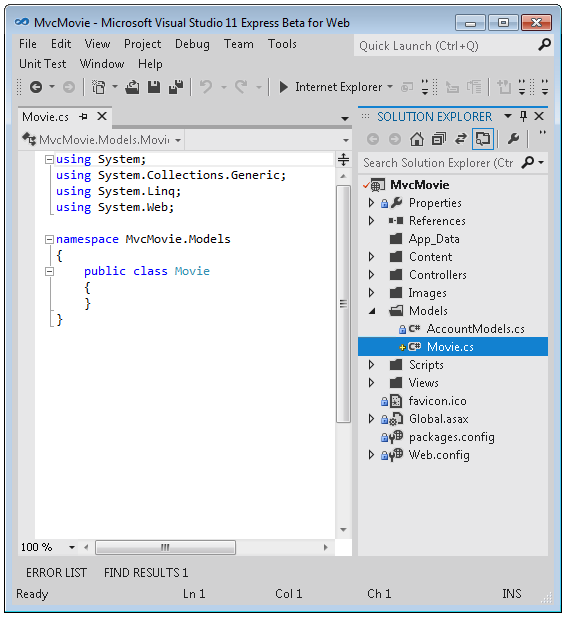
Task: Click the Save All toolbar icon
Action: [x=176, y=87]
